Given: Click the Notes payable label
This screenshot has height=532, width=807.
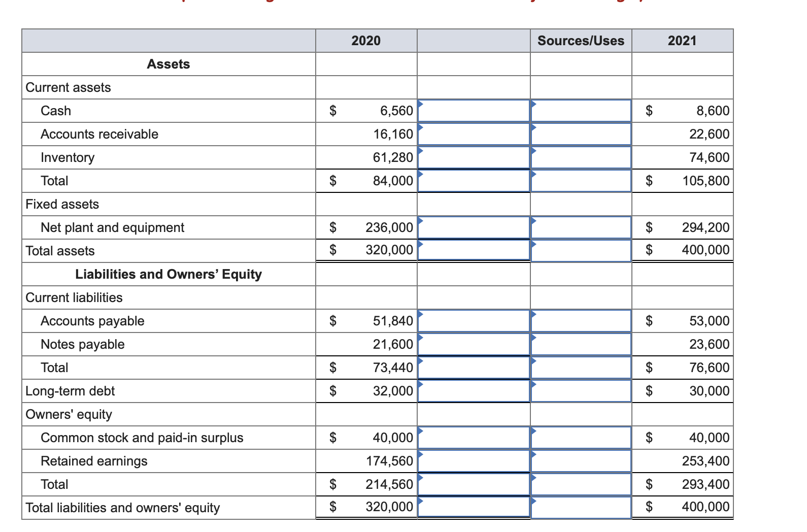Looking at the screenshot, I should 83,344.
